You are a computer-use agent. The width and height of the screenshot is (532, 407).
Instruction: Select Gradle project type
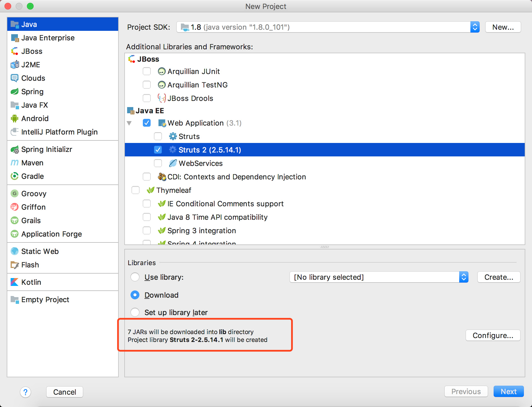(63, 176)
